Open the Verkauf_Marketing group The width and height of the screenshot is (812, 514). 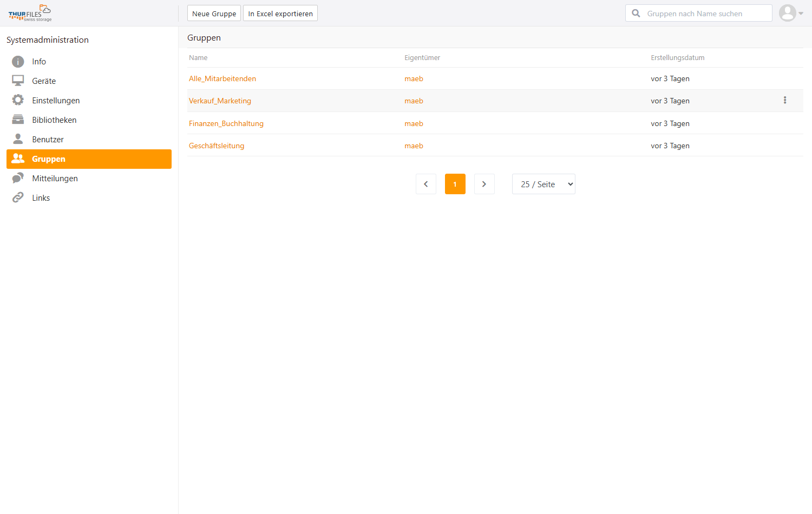[x=220, y=101]
